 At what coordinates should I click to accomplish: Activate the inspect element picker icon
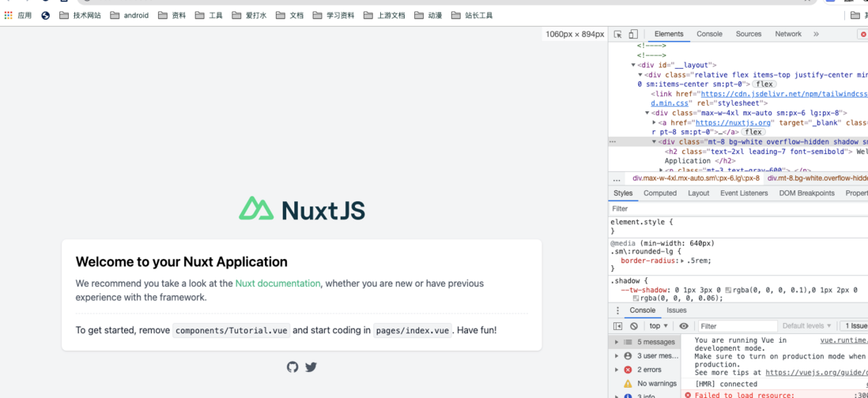pyautogui.click(x=618, y=34)
